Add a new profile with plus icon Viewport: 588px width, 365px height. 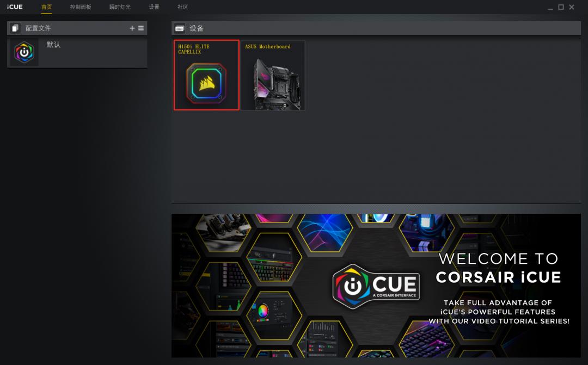(132, 28)
